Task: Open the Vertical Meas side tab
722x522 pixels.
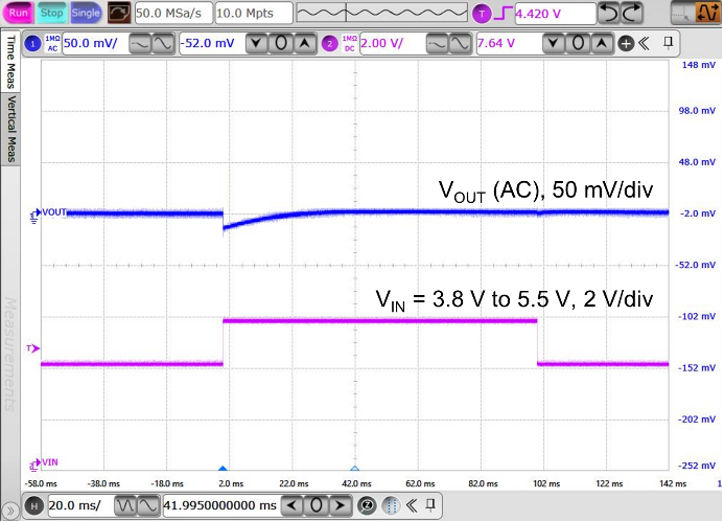Action: 10,129
